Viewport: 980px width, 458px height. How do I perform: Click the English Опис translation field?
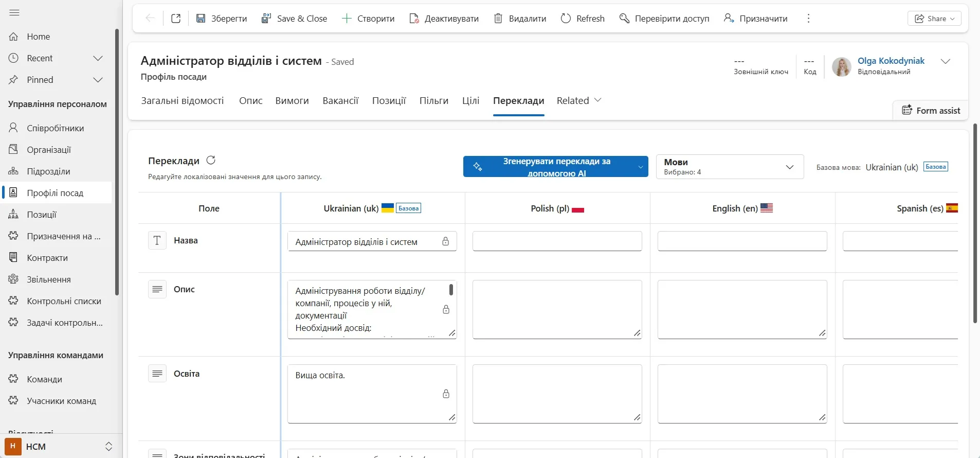coord(742,309)
